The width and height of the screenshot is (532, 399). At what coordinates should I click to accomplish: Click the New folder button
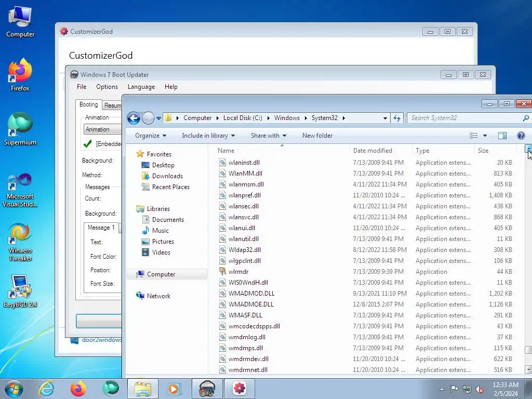pyautogui.click(x=317, y=136)
